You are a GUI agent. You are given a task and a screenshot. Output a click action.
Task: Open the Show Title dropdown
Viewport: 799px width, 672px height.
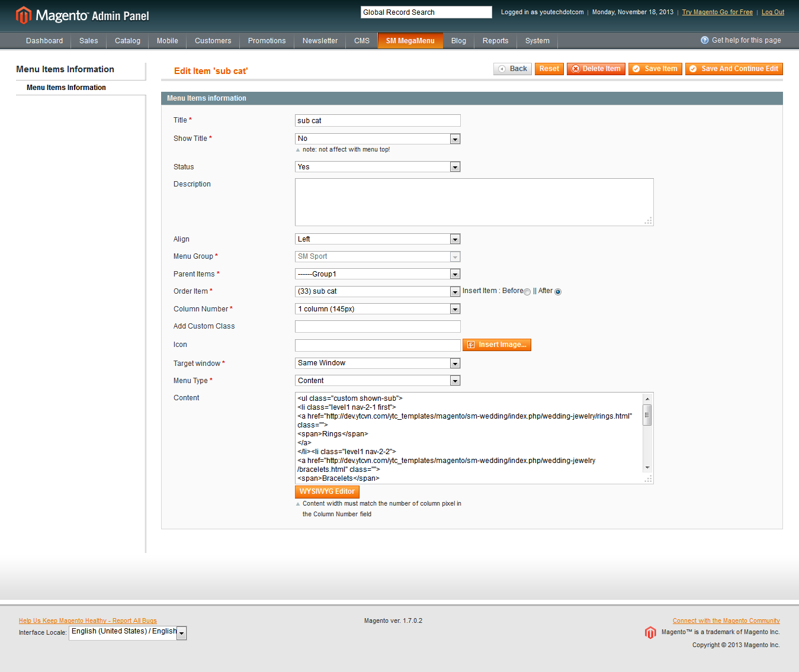pos(378,139)
